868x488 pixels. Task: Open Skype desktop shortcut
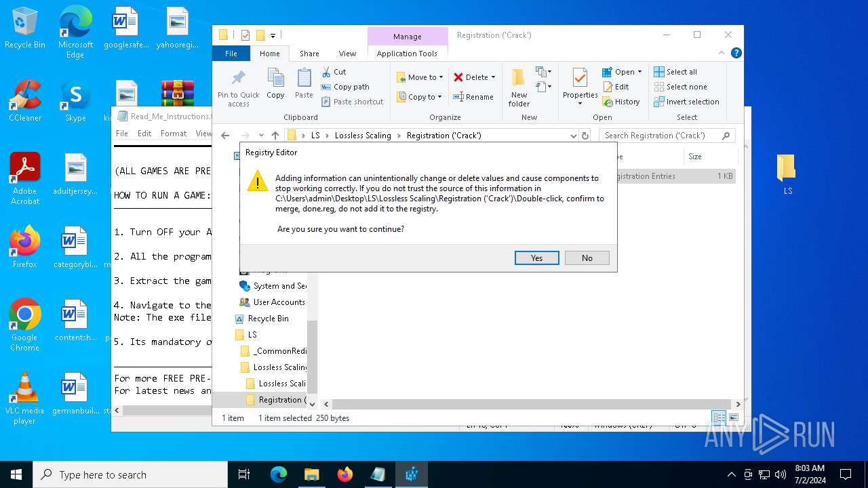pos(75,101)
